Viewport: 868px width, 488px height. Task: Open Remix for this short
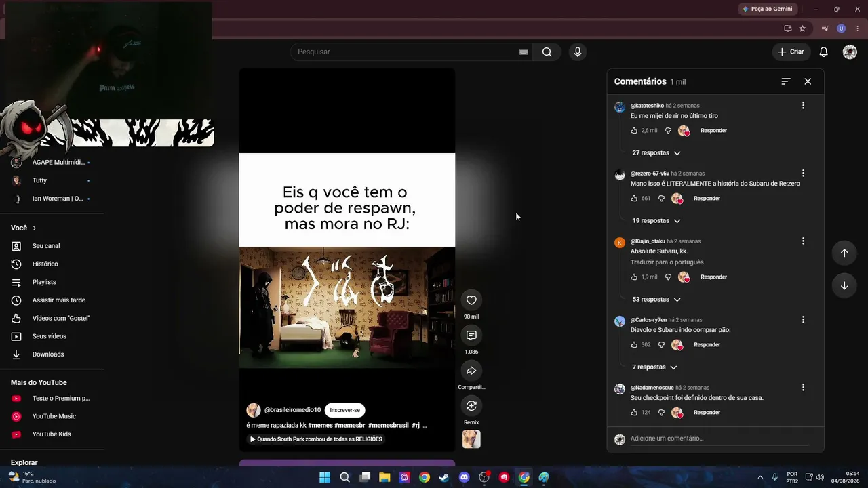point(471,406)
